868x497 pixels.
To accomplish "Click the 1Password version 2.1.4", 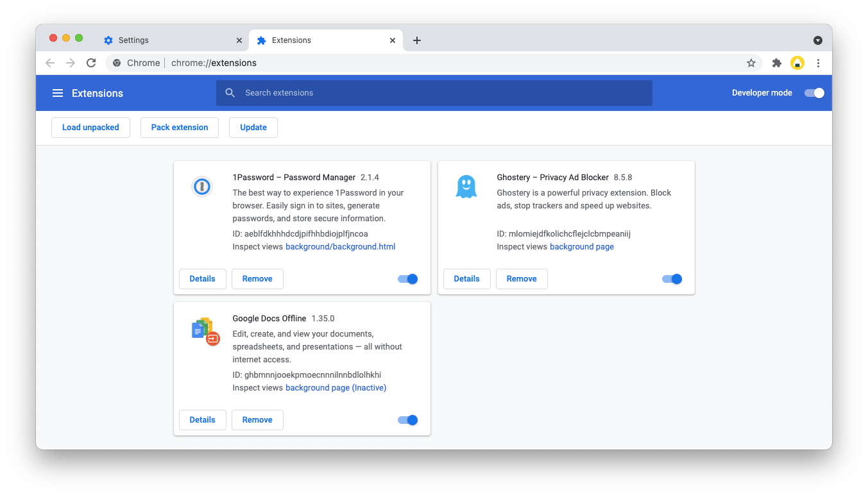I will click(x=370, y=178).
